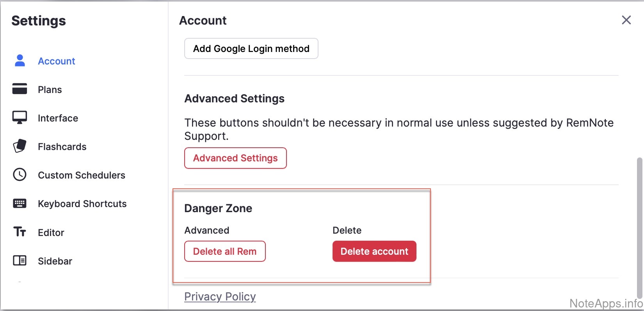
Task: Click the Sidebar panel icon
Action: [x=20, y=261]
